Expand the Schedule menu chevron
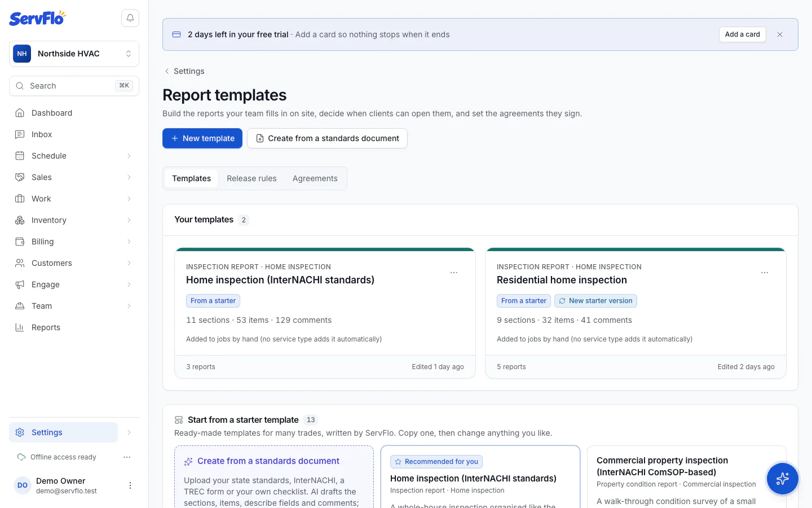Image resolution: width=812 pixels, height=508 pixels. pyautogui.click(x=129, y=156)
